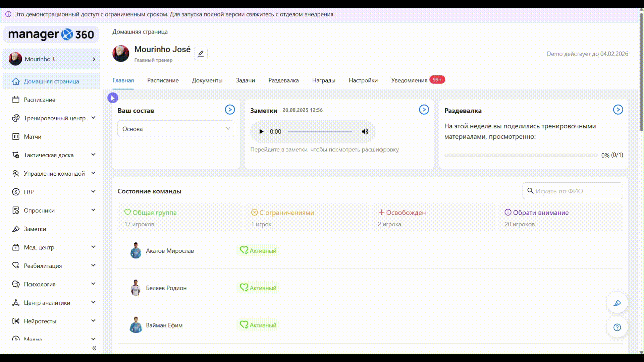The image size is (644, 362).
Task: Click the audio progress slider
Action: click(x=320, y=132)
